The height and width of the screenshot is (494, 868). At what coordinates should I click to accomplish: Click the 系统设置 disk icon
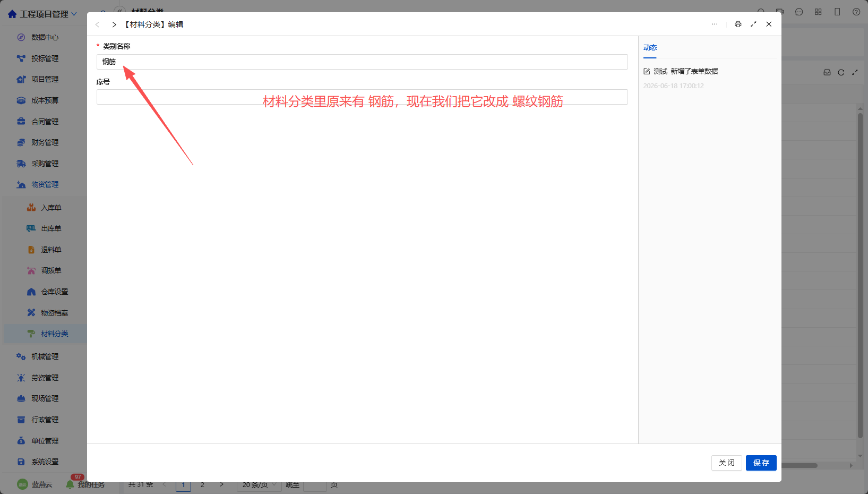click(21, 462)
